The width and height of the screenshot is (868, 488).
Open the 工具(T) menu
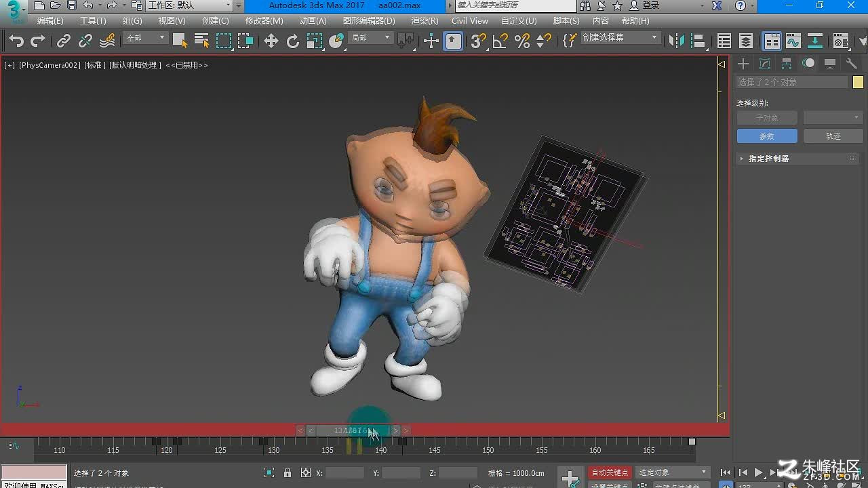(93, 21)
